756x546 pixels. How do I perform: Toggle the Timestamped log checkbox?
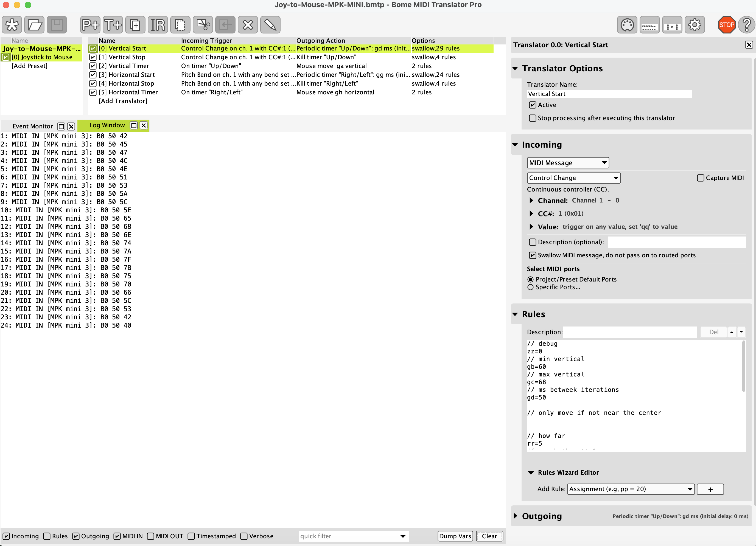191,536
